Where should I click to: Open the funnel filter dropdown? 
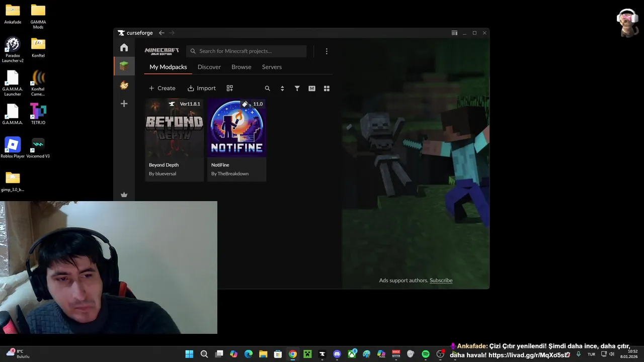pos(297,88)
